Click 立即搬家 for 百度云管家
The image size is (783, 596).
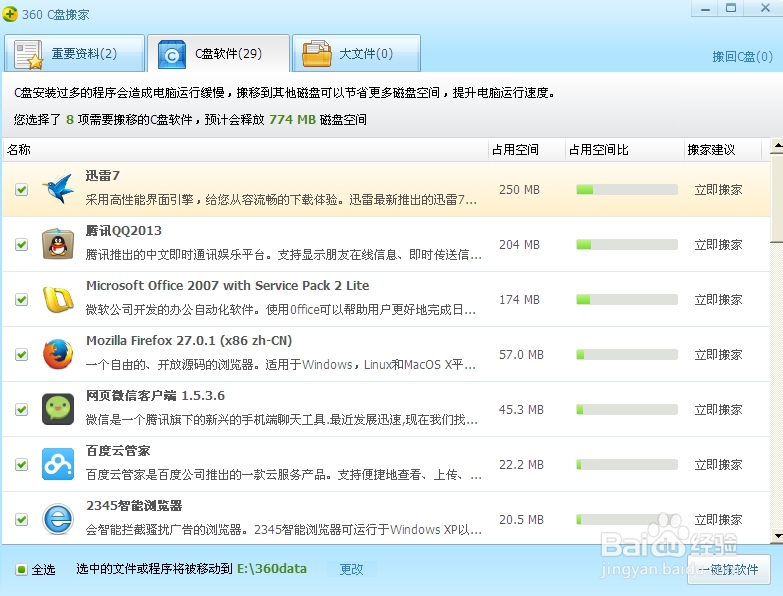click(x=718, y=464)
